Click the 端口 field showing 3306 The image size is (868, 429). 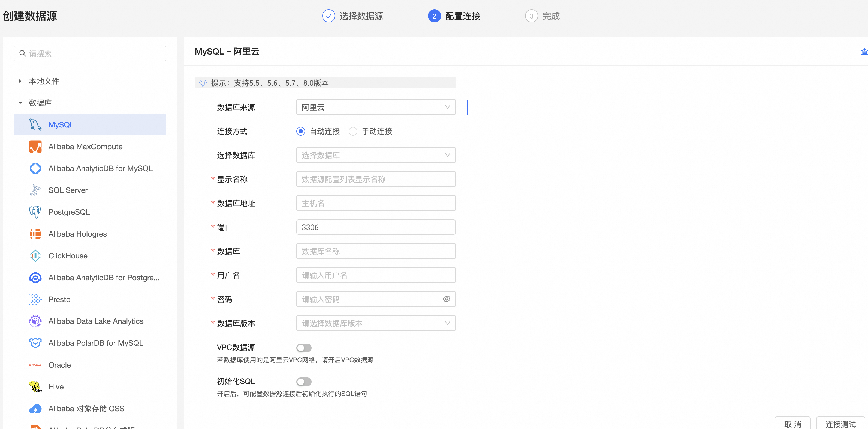pos(376,227)
